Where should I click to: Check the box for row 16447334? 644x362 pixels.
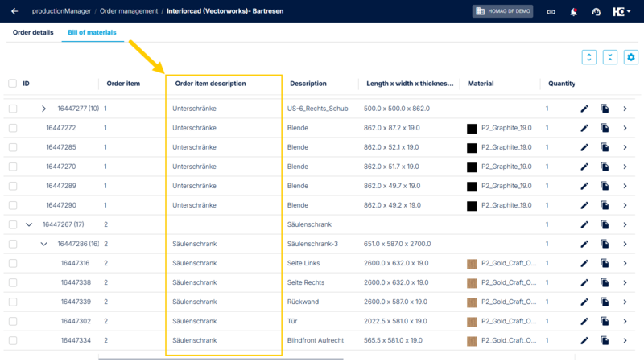(13, 340)
